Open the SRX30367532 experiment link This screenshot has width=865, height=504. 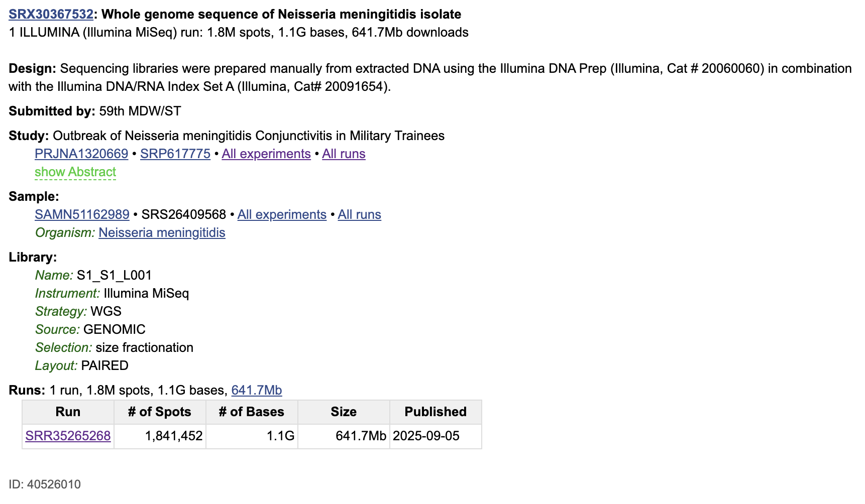click(51, 14)
